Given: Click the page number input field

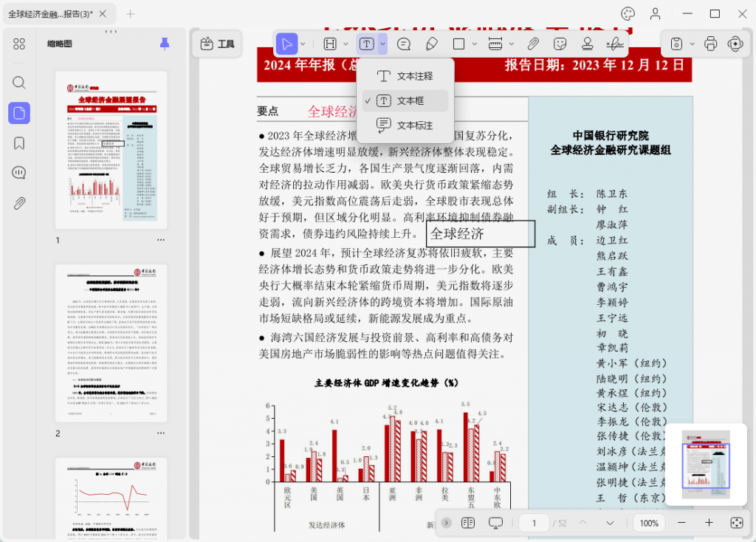Looking at the screenshot, I should [535, 524].
